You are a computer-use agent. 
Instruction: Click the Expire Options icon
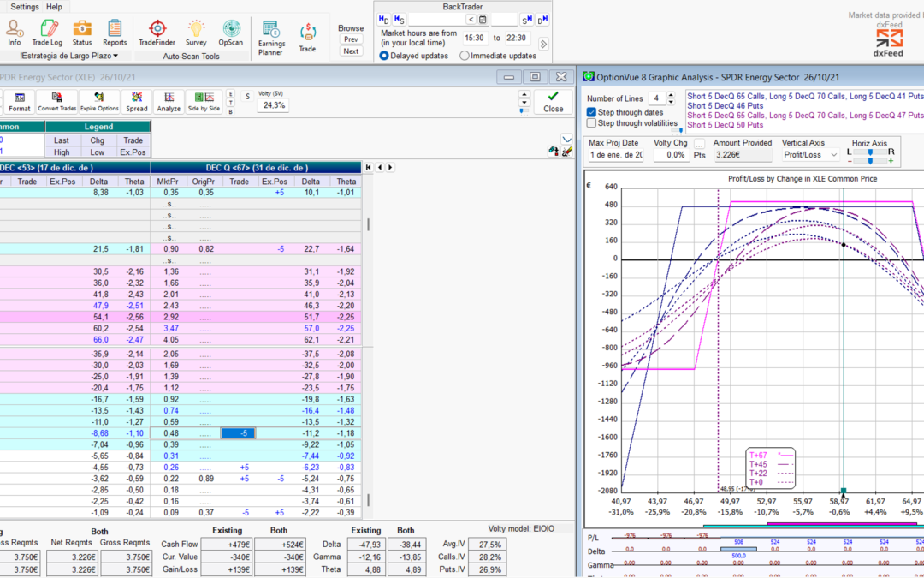pos(99,102)
